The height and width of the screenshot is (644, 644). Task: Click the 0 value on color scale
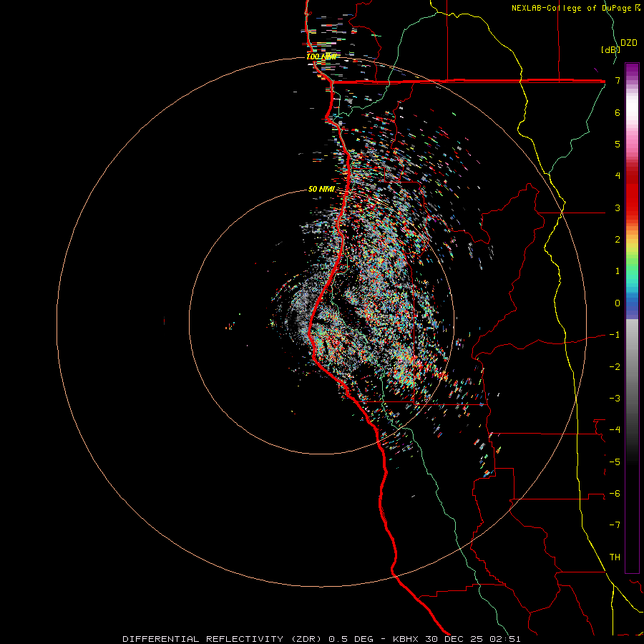coord(618,303)
